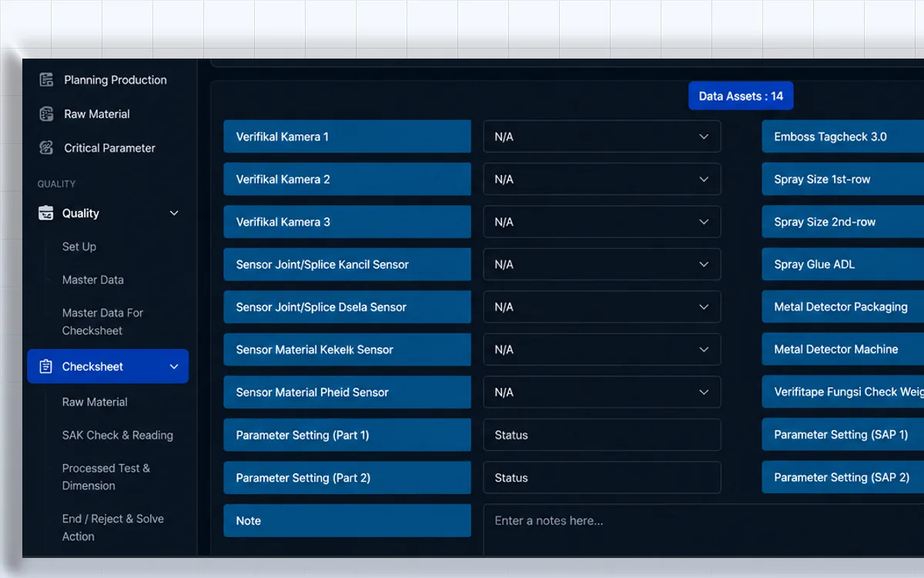Image resolution: width=924 pixels, height=578 pixels.
Task: Collapse the Quality menu chevron
Action: click(174, 213)
